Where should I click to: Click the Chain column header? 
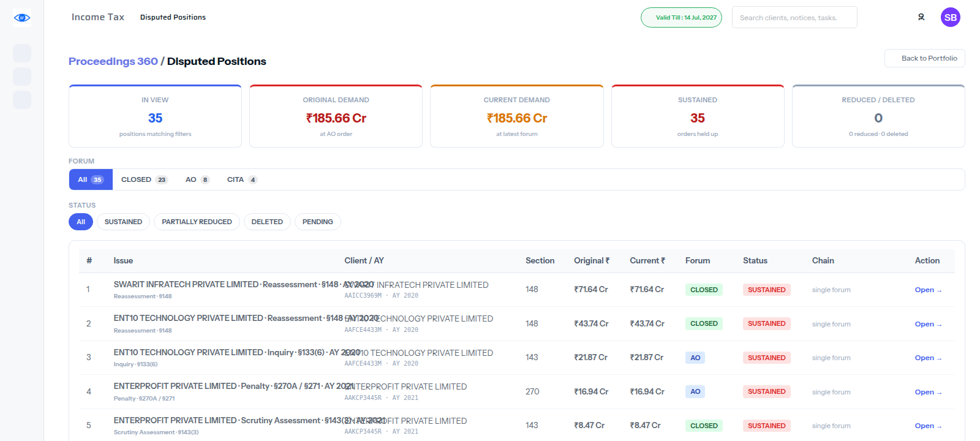pyautogui.click(x=823, y=260)
